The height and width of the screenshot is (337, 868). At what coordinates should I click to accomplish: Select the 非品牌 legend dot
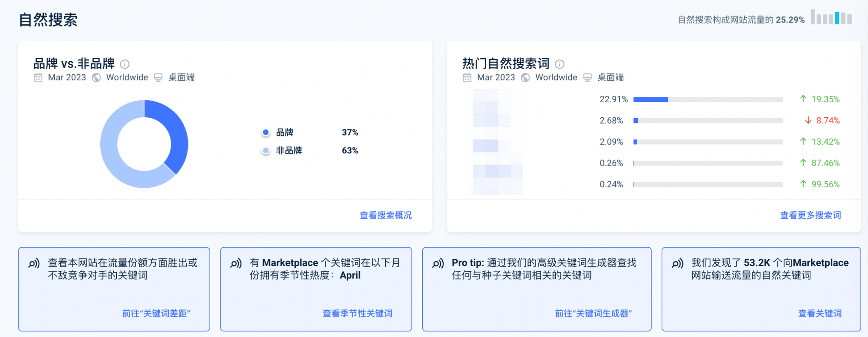pos(266,150)
